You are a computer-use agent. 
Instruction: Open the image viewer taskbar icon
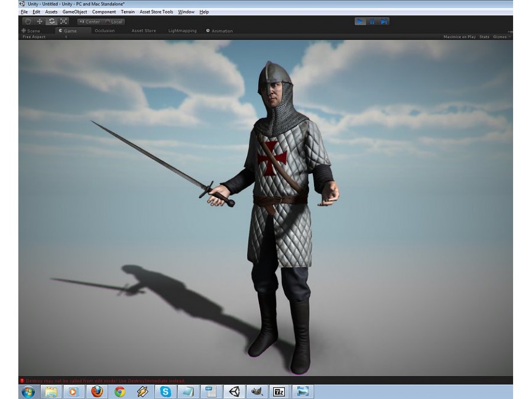303,392
